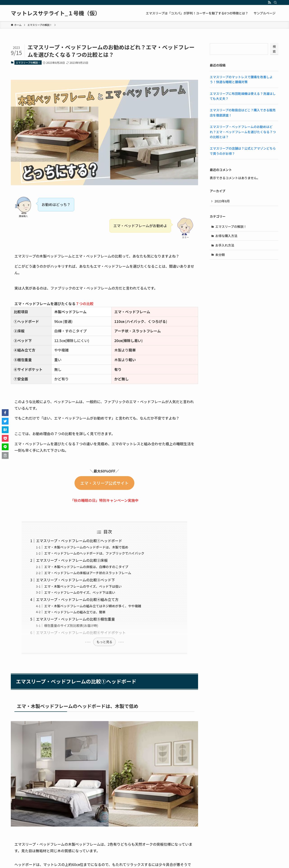Go to ホーム in the breadcrumb
Image resolution: width=289 pixels, height=868 pixels.
18,25
